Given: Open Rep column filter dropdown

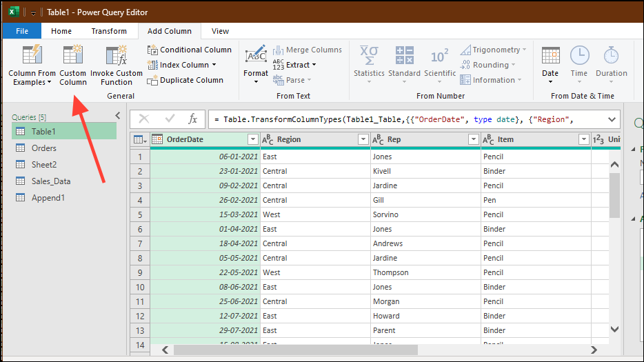Looking at the screenshot, I should pos(474,140).
